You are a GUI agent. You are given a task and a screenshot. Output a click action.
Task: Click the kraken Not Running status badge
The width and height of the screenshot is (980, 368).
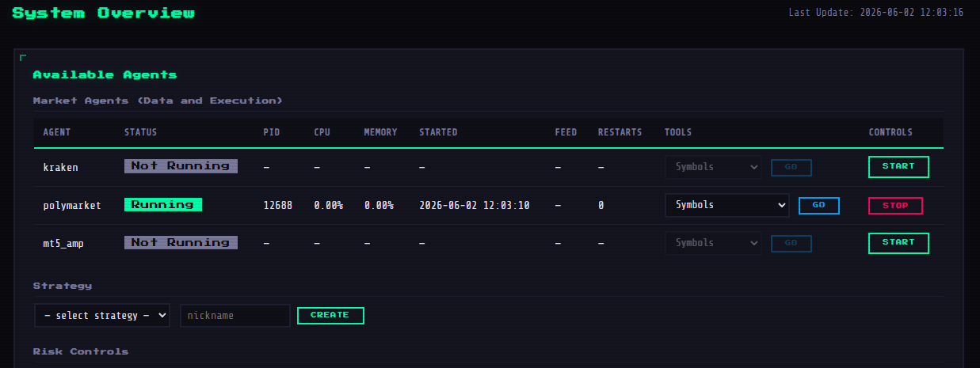(181, 166)
